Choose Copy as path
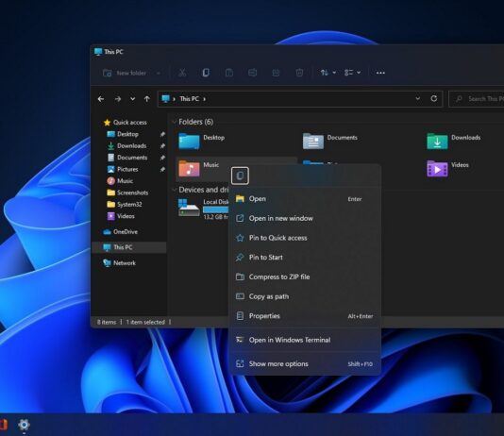 [x=306, y=296]
